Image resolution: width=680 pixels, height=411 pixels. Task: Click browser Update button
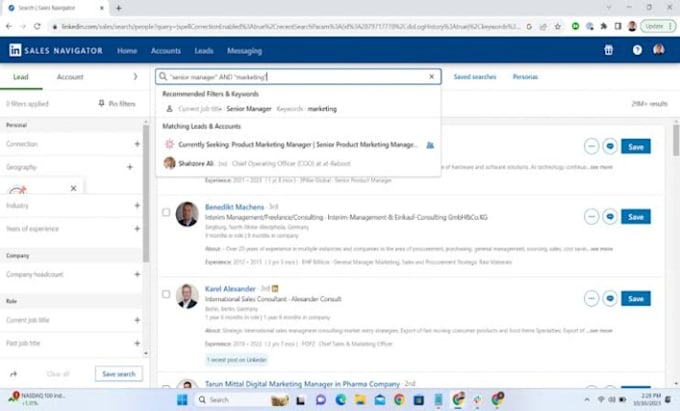657,26
